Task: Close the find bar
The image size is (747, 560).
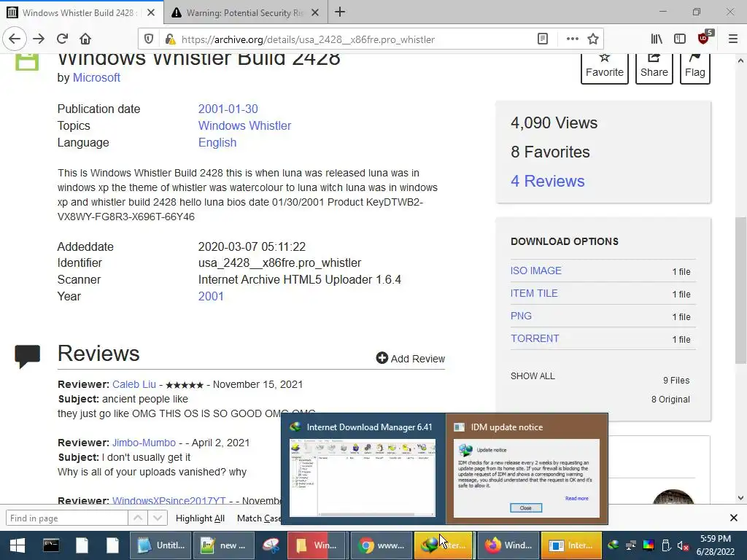Action: click(x=734, y=518)
